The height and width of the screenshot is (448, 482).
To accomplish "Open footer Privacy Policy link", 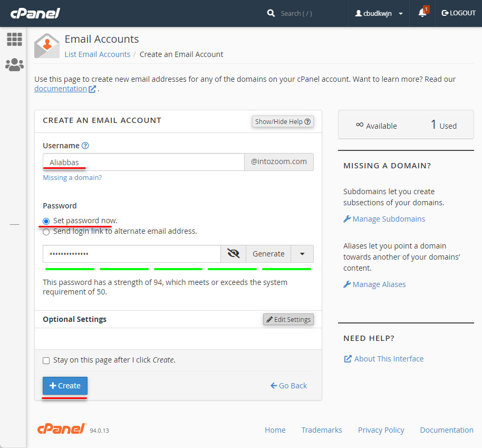I will pos(381,430).
